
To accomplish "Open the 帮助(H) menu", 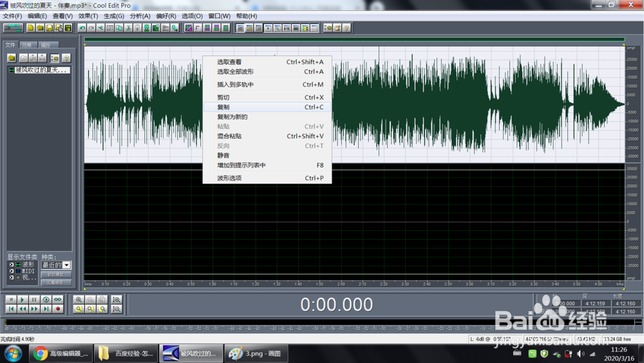I will tap(247, 16).
